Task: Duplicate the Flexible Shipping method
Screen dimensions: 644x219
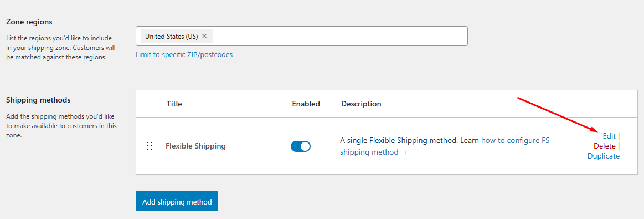Action: [604, 156]
